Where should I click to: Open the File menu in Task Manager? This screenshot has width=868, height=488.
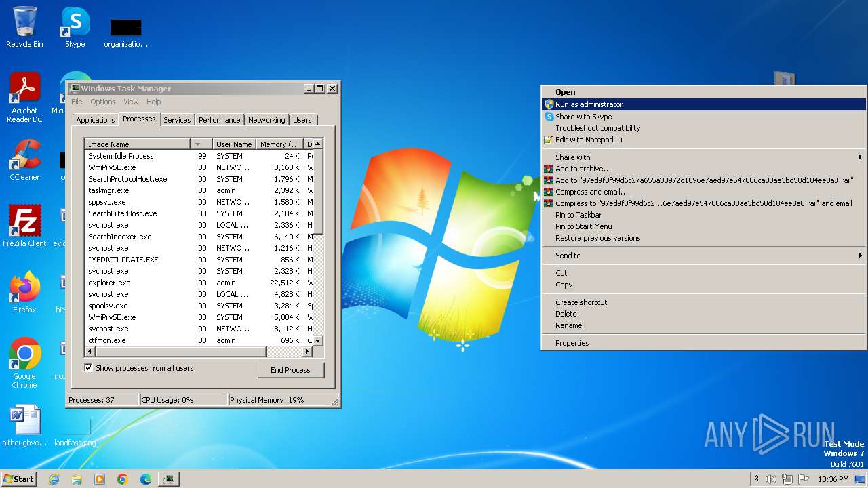tap(77, 102)
